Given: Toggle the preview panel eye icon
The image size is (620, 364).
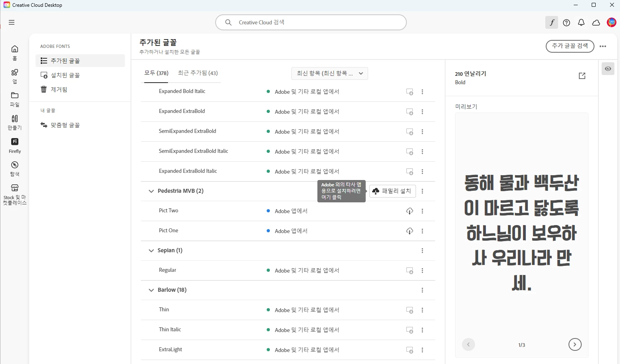Looking at the screenshot, I should pyautogui.click(x=608, y=69).
